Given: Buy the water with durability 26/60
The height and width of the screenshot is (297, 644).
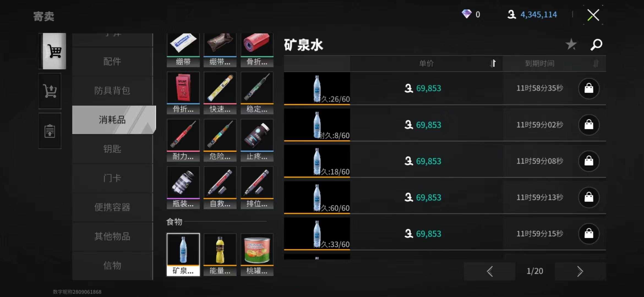Looking at the screenshot, I should coord(589,88).
